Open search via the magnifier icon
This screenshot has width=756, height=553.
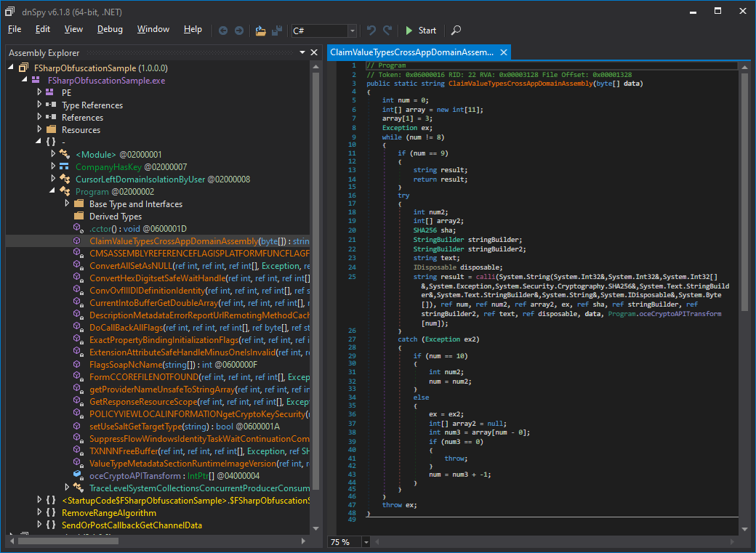coord(455,31)
